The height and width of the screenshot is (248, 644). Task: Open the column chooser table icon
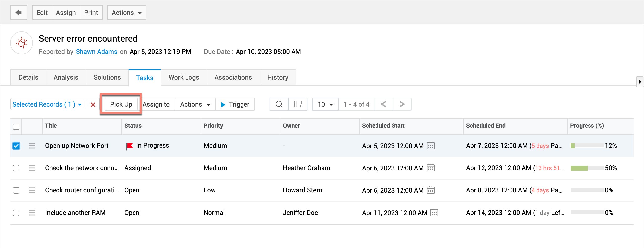298,104
